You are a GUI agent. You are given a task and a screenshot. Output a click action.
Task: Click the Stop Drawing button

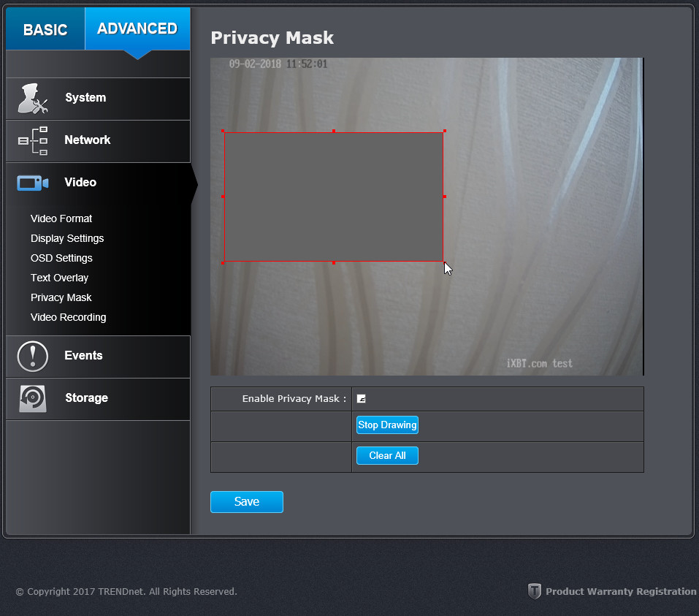click(x=387, y=425)
